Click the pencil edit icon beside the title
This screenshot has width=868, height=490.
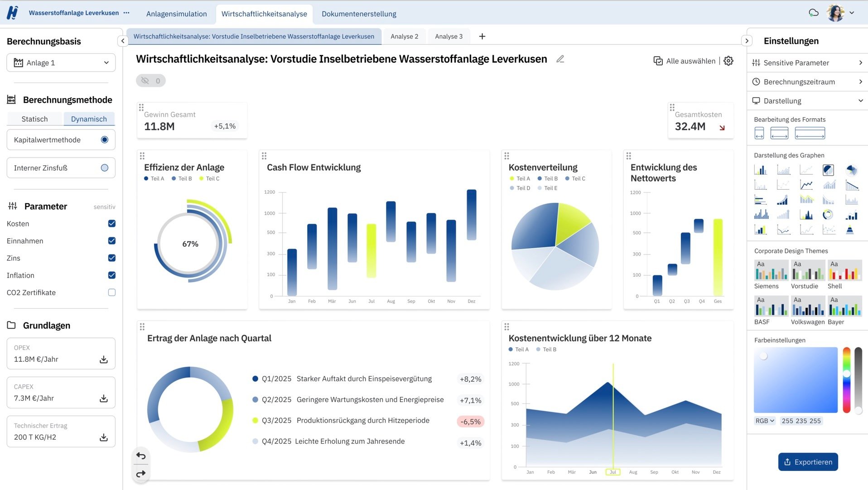click(560, 59)
